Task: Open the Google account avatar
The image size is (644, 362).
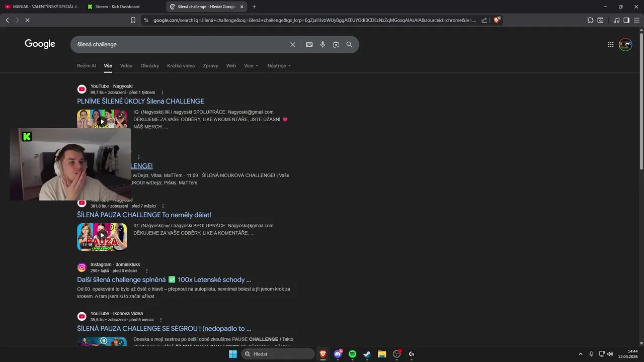Action: tap(625, 44)
